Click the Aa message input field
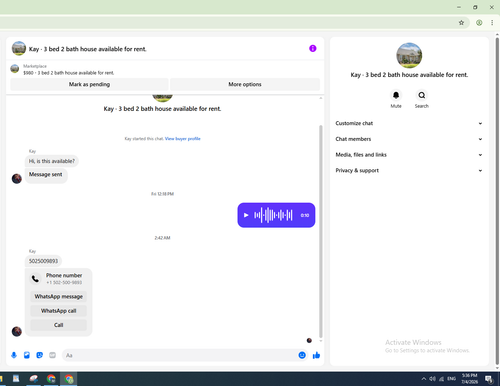Screen dimensions: 500x386 click(x=180, y=355)
